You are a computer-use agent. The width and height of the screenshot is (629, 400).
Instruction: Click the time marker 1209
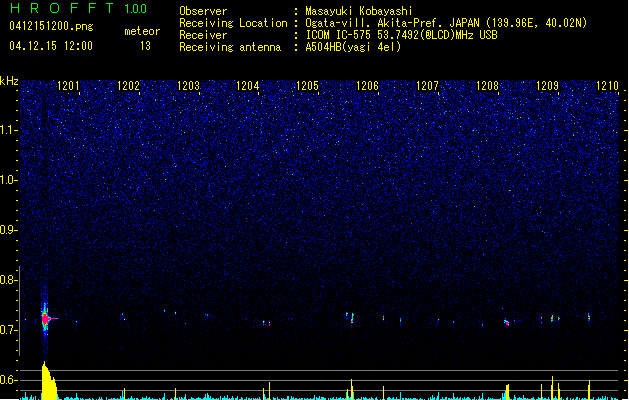(x=547, y=86)
